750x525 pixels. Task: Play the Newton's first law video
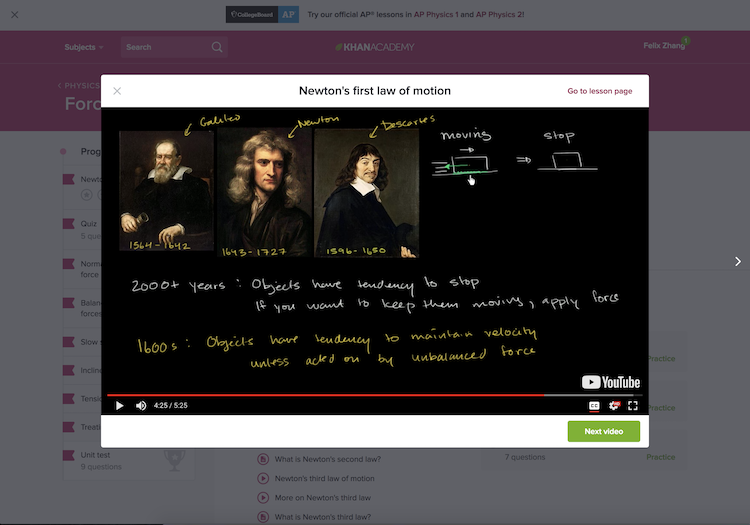(x=120, y=406)
